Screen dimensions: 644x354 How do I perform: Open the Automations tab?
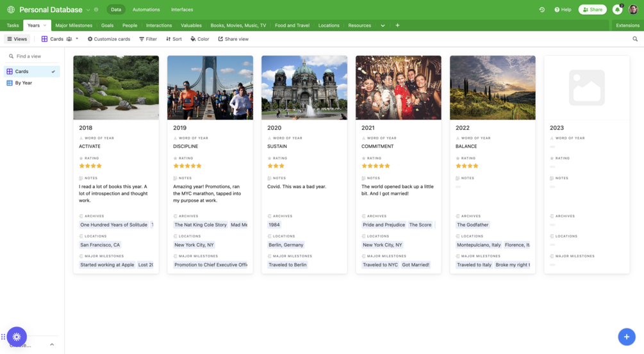146,10
